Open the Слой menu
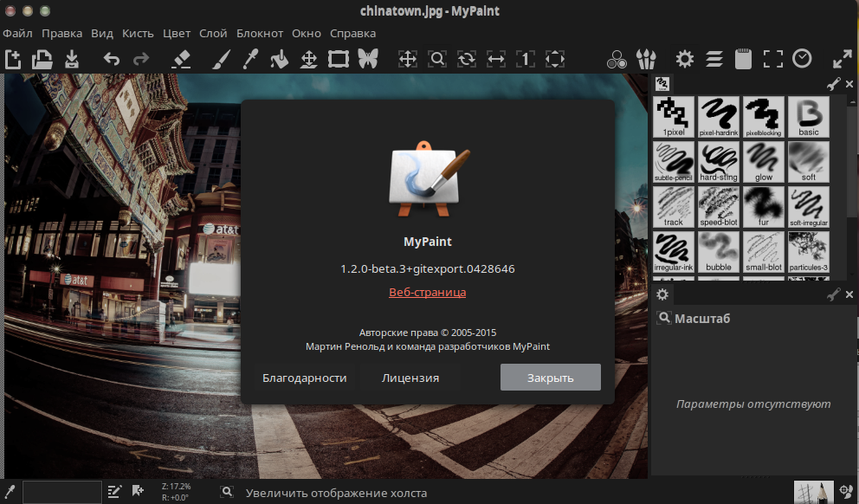The image size is (859, 504). (213, 34)
